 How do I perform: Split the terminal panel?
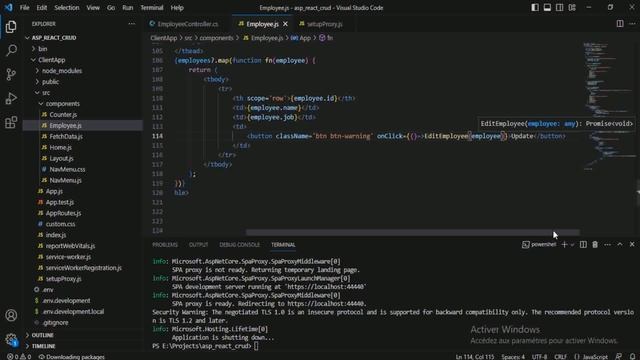[583, 244]
